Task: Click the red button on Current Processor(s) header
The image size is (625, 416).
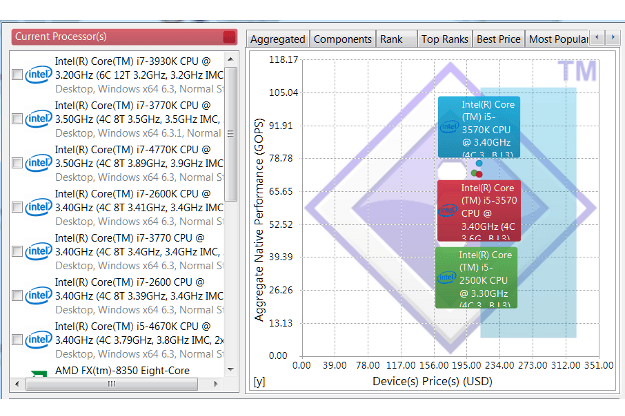Action: (229, 37)
